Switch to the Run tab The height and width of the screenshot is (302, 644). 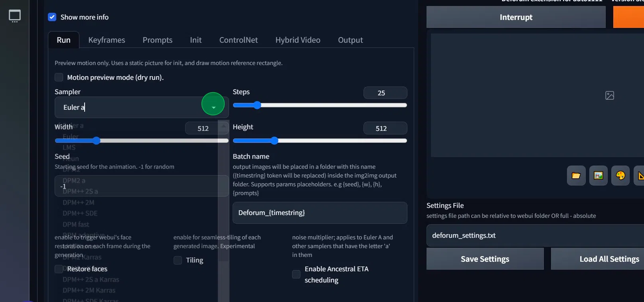click(x=63, y=40)
